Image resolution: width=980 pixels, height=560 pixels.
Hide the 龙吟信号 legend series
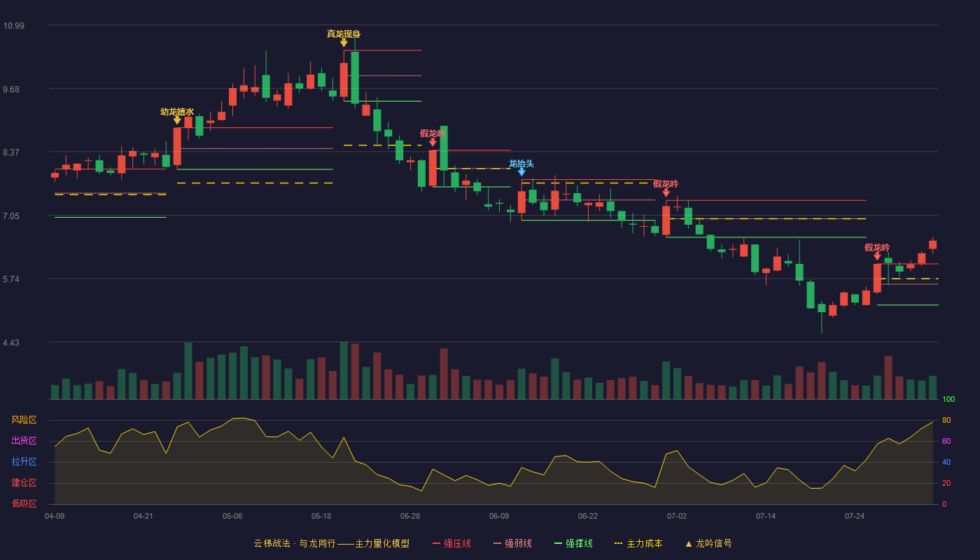(x=708, y=543)
